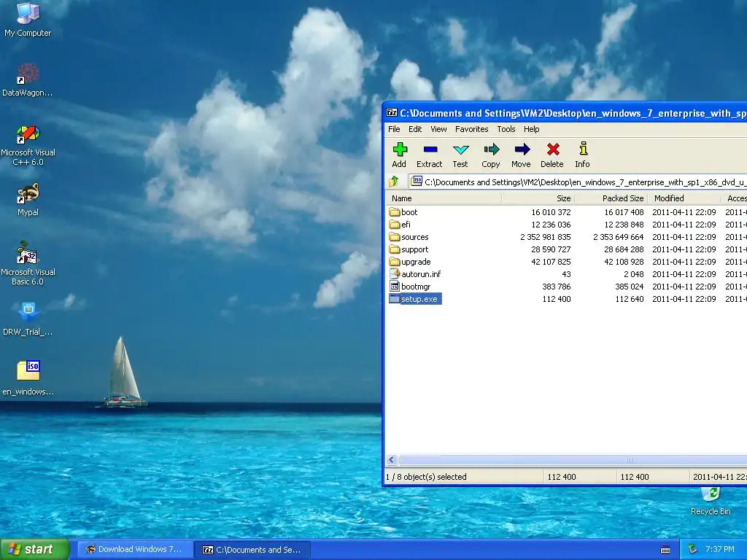This screenshot has height=560, width=747.
Task: Sort by the Packed Size column header
Action: pyautogui.click(x=611, y=198)
